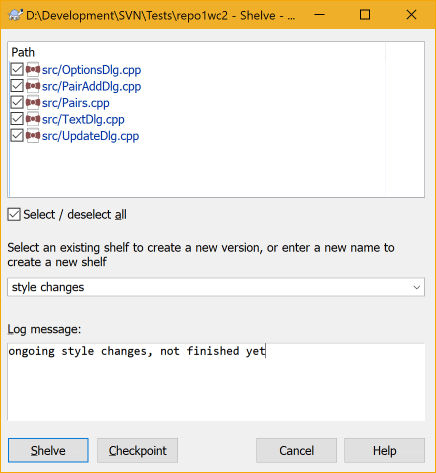Cancel the shelve dialog
This screenshot has height=473, width=436.
pos(296,451)
